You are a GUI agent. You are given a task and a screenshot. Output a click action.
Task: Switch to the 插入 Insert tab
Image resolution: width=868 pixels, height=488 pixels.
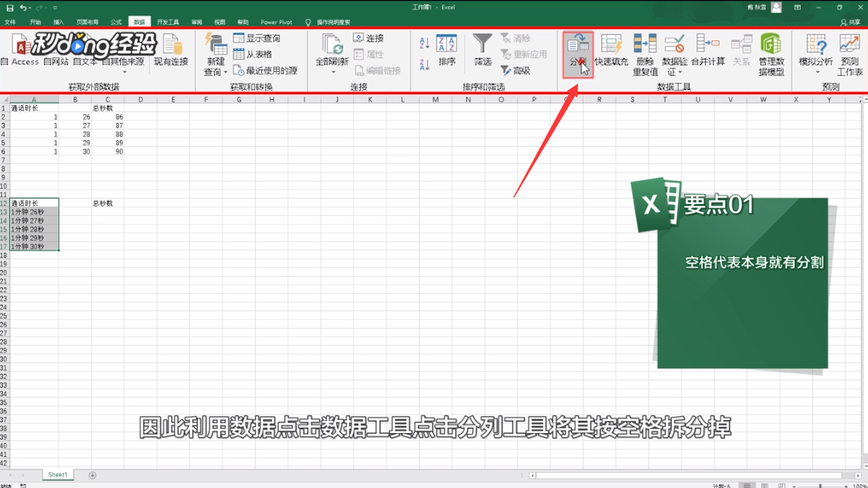(59, 22)
